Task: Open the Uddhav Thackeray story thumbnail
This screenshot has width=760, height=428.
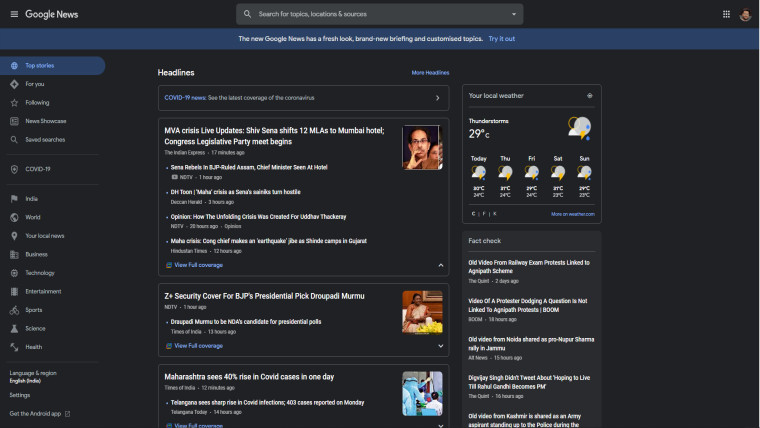Action: point(422,147)
